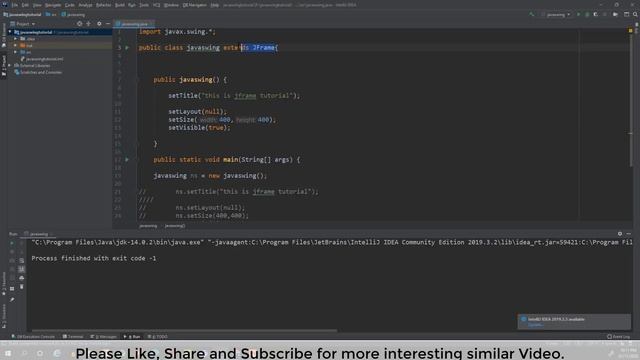Expand the .idea folder

coord(16,39)
